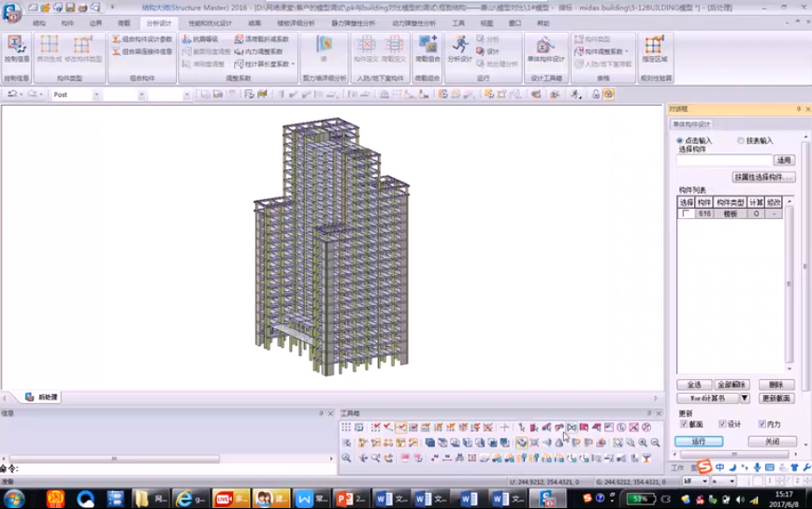The image size is (812, 509).
Task: Run 分析设计 running-man icon
Action: (x=459, y=50)
